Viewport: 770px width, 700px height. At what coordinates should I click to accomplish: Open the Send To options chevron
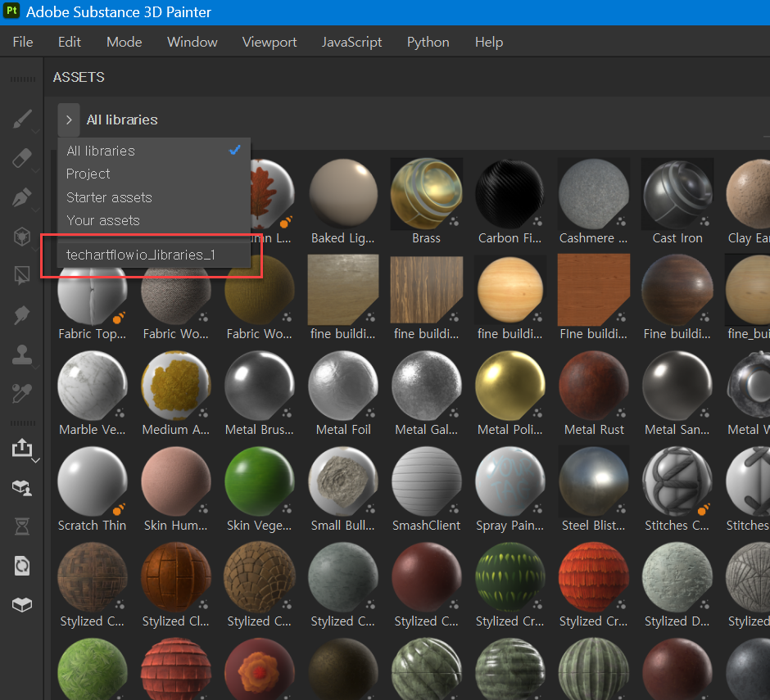tap(36, 460)
